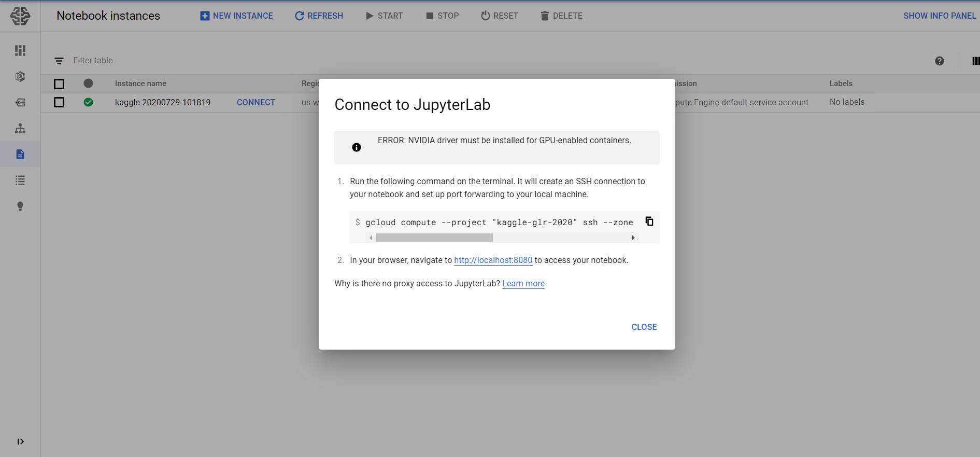The image size is (980, 457).
Task: Open the Learn more link
Action: tap(523, 284)
